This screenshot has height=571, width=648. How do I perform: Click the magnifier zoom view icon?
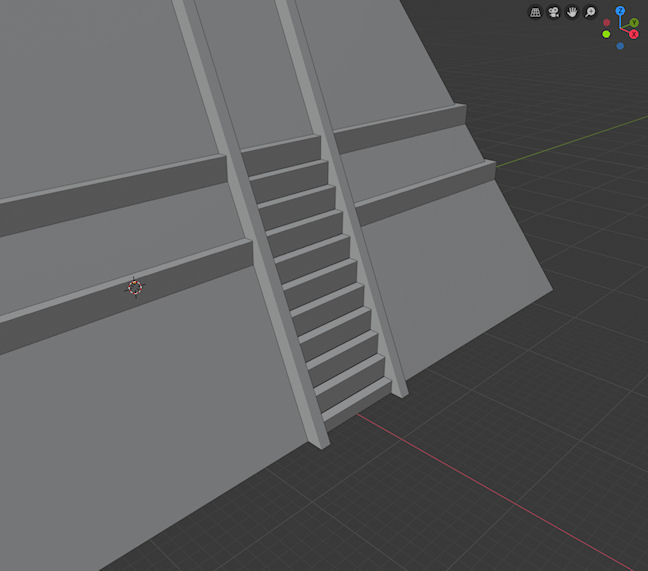(x=591, y=13)
